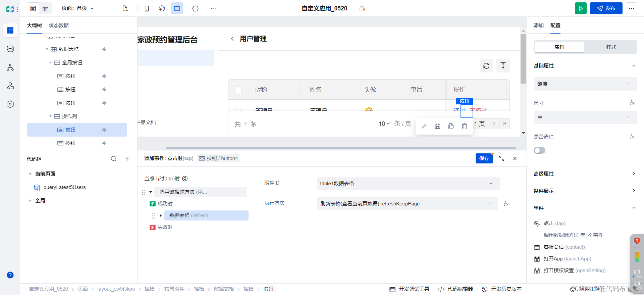Click the blue 保存 button
Screen dimensions: 644x295
coord(484,158)
